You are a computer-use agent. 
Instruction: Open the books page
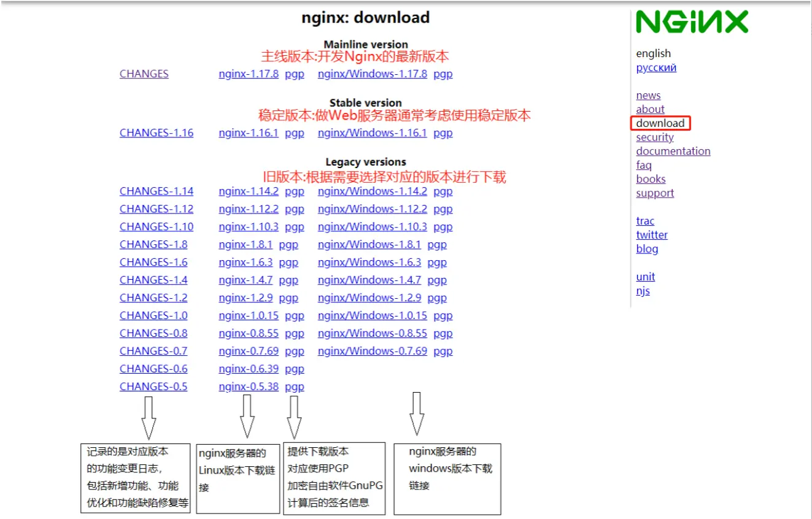coord(651,179)
